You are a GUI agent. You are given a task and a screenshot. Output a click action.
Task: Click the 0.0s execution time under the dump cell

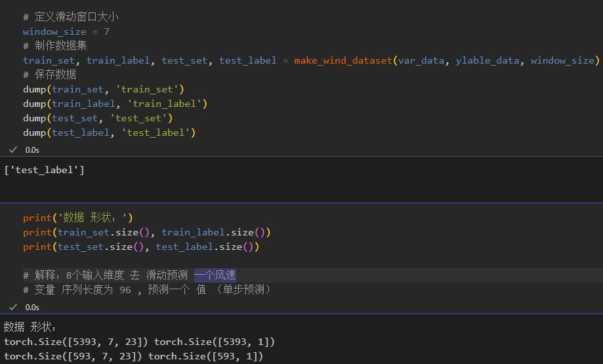(x=32, y=150)
